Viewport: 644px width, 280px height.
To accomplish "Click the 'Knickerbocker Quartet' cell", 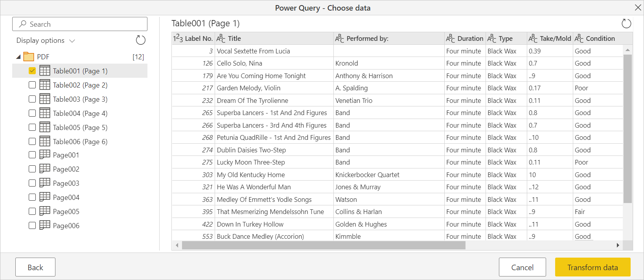I will click(x=389, y=175).
